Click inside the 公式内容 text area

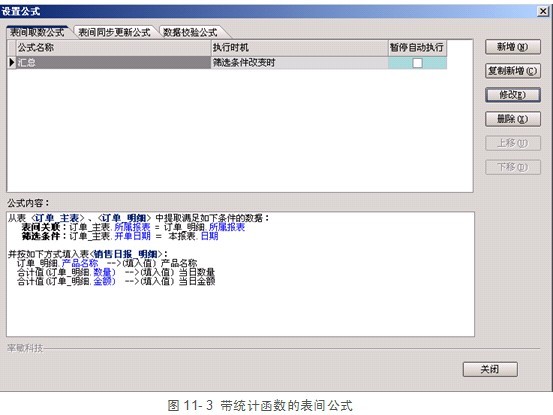(240, 274)
